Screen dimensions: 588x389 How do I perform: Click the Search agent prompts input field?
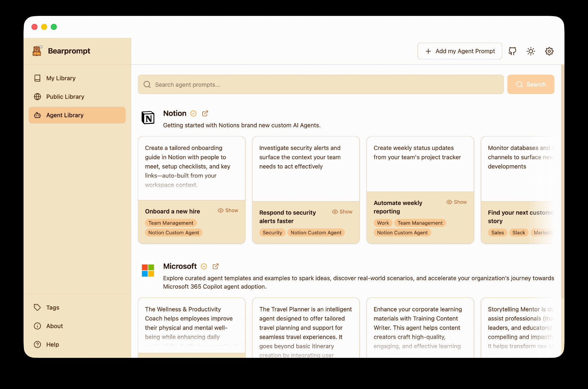(x=320, y=85)
